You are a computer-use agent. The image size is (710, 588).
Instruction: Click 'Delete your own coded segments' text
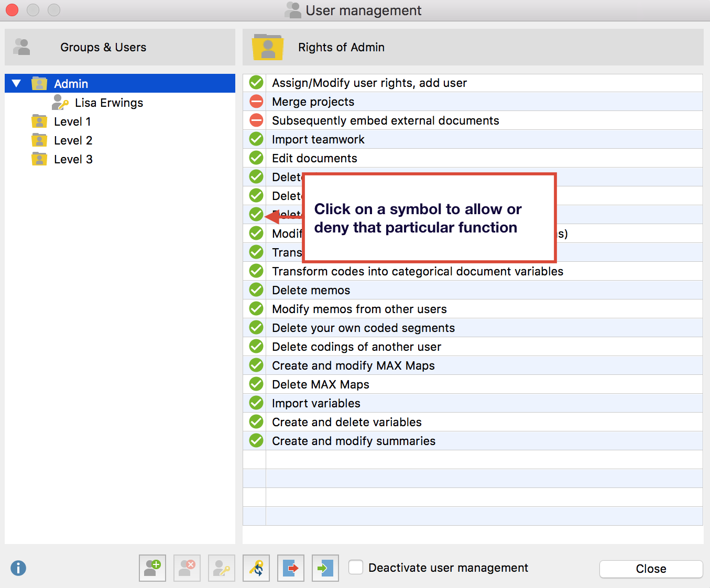point(363,328)
